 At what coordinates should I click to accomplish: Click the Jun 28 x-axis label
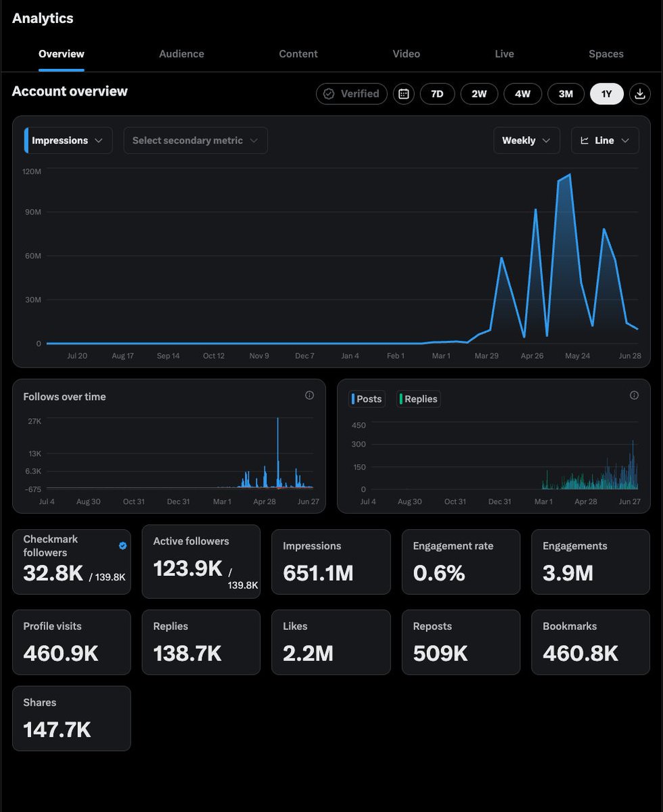coord(629,356)
